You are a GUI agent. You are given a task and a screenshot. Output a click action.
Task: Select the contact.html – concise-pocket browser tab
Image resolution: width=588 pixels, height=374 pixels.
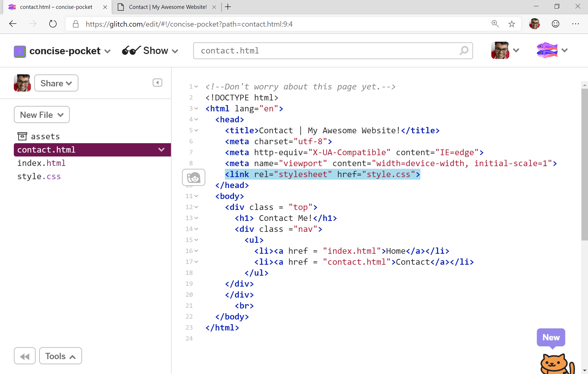[x=57, y=7]
